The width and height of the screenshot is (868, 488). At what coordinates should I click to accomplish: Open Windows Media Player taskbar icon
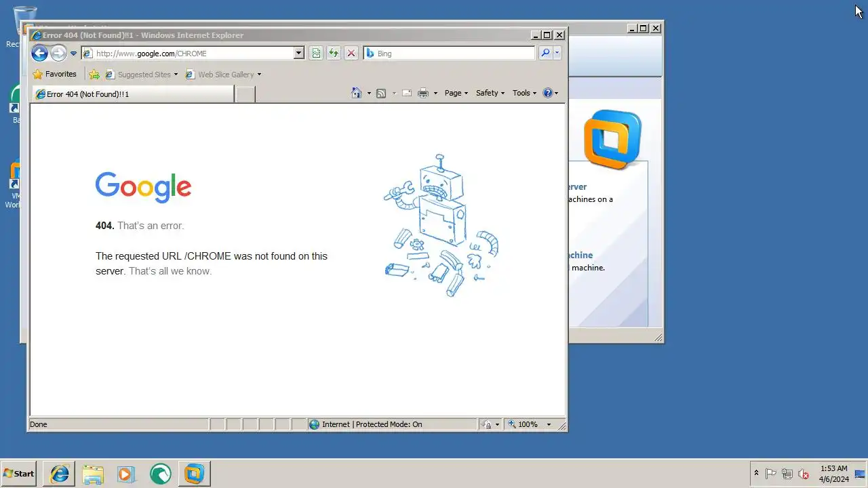[x=126, y=474]
